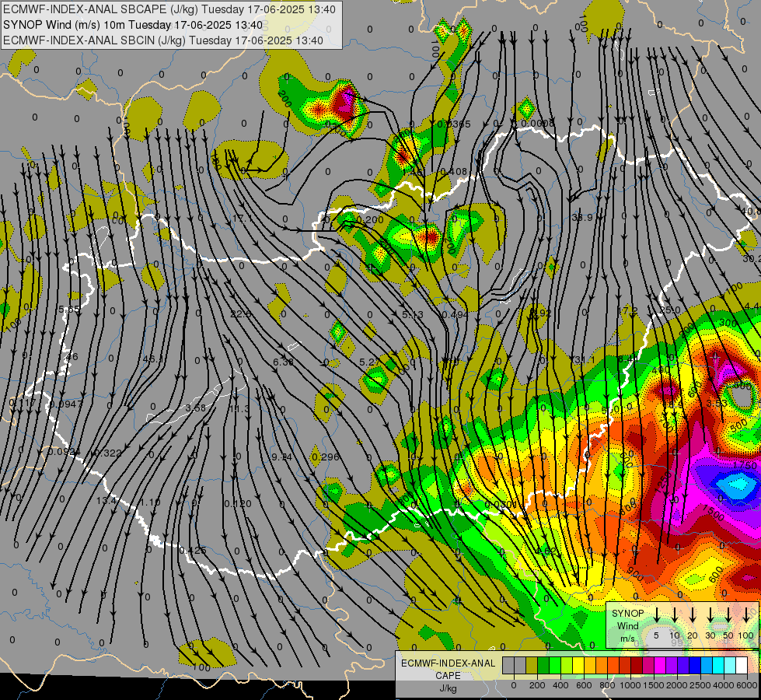The width and height of the screenshot is (761, 700).
Task: Click the CAPE label in the legend
Action: [x=448, y=676]
